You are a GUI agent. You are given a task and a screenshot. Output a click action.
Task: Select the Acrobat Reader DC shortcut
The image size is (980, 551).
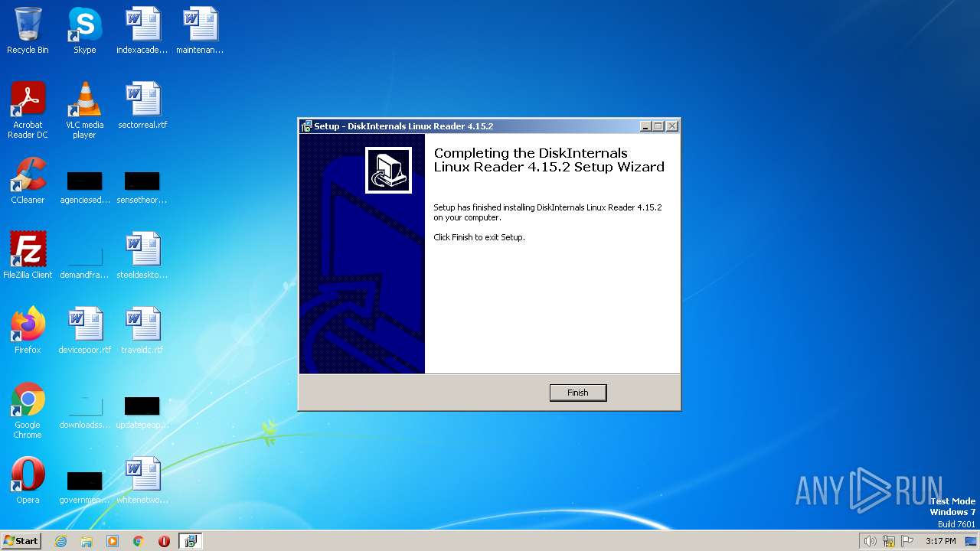(x=28, y=110)
